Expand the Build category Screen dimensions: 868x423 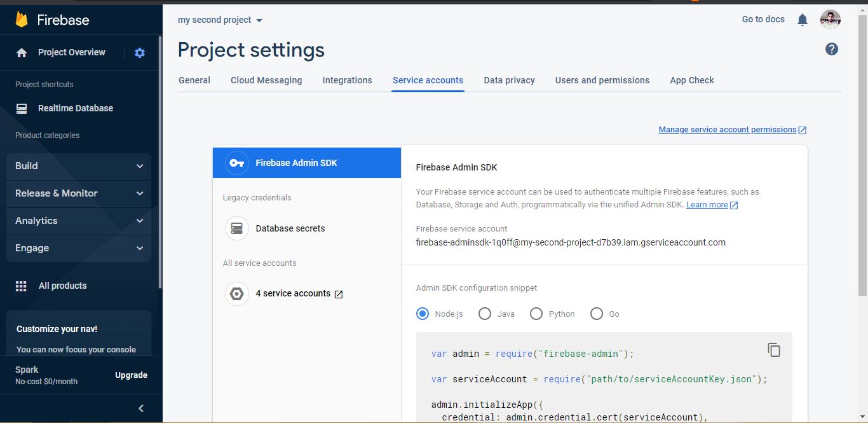79,166
